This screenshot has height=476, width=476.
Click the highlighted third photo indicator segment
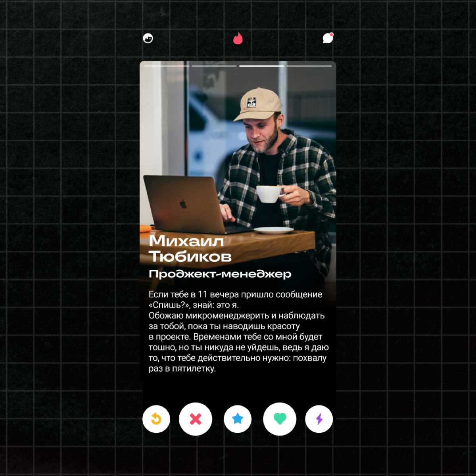262,66
